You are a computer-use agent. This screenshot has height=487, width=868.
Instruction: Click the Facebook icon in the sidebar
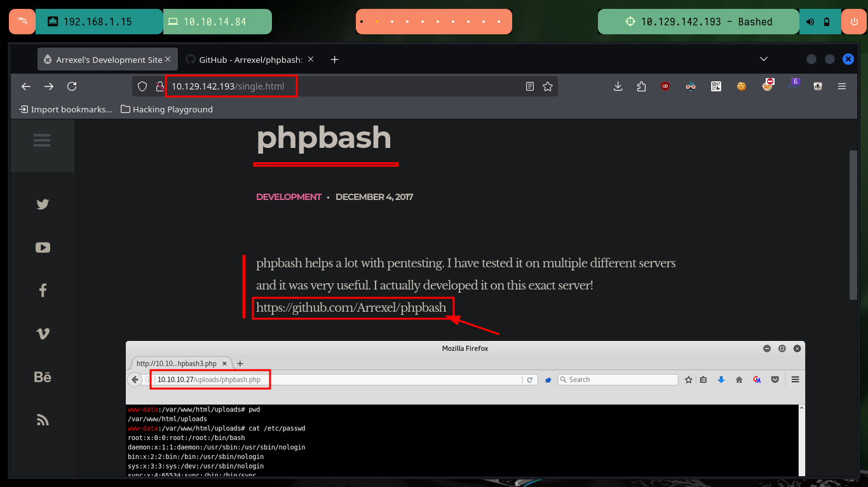pos(43,290)
